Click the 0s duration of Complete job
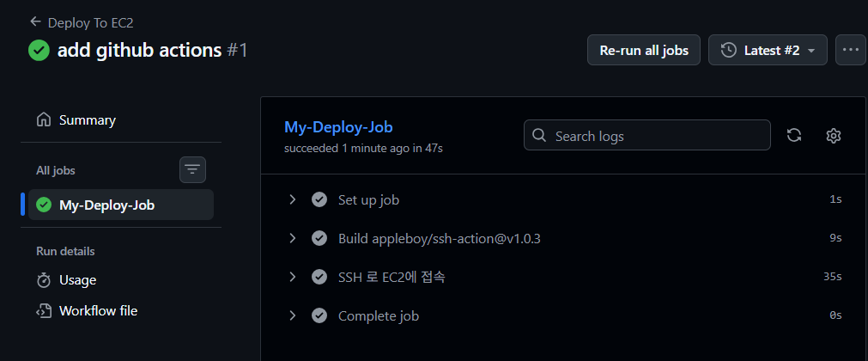The image size is (868, 361). pyautogui.click(x=835, y=315)
